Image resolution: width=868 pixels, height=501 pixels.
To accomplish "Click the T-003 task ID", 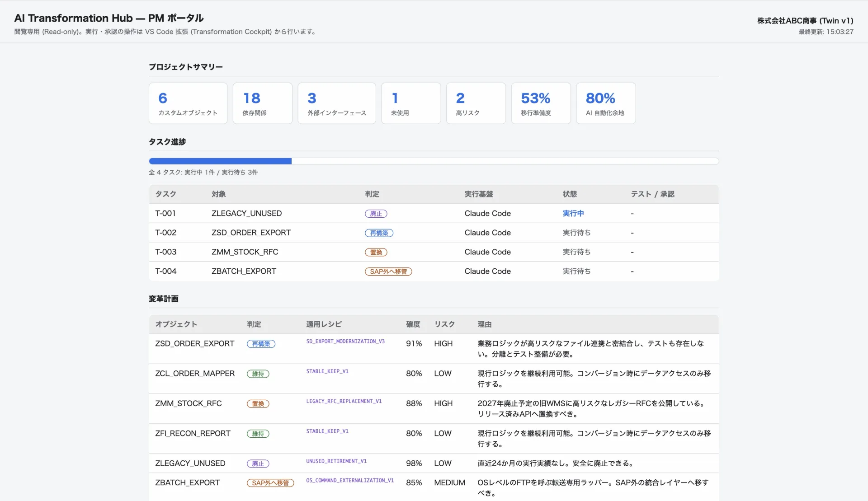I will pos(166,252).
